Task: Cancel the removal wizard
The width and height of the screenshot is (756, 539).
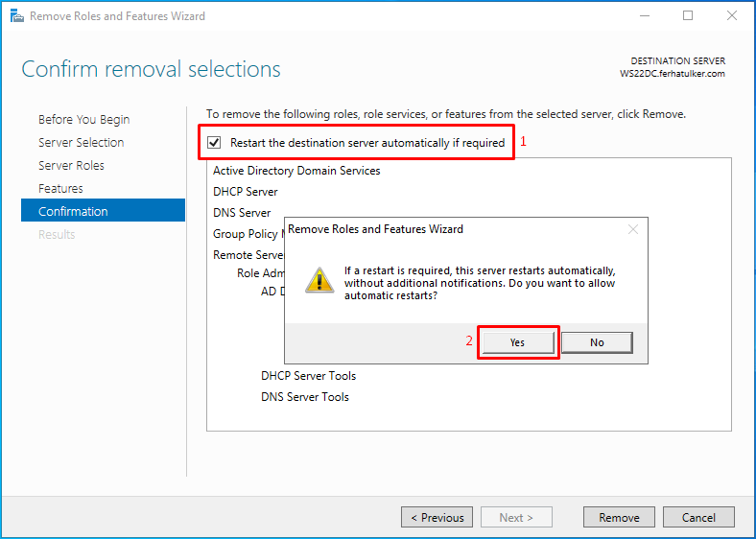Action: click(698, 517)
